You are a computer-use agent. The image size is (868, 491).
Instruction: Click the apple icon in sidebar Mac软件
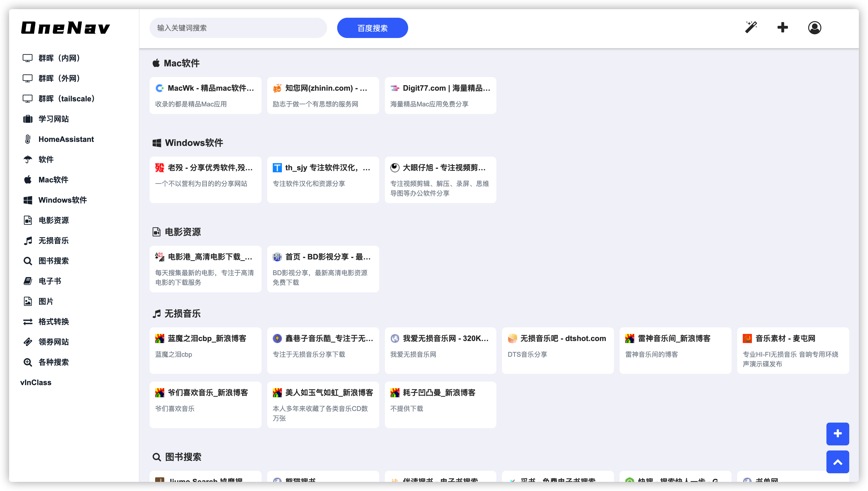28,180
